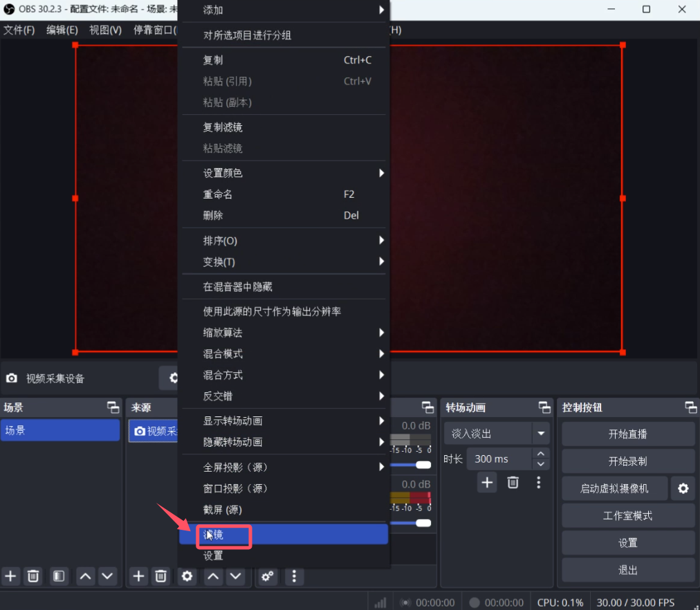Open source properties gear icon

[187, 575]
